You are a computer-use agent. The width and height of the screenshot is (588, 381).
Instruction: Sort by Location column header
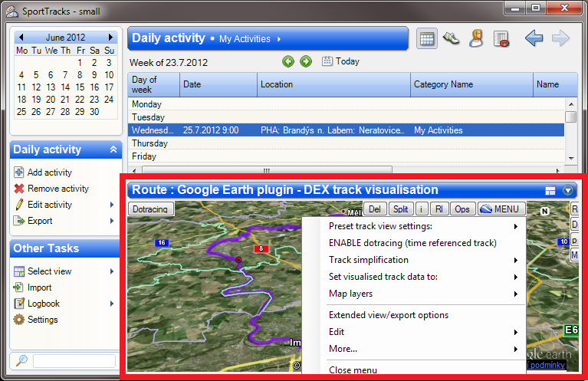[333, 85]
